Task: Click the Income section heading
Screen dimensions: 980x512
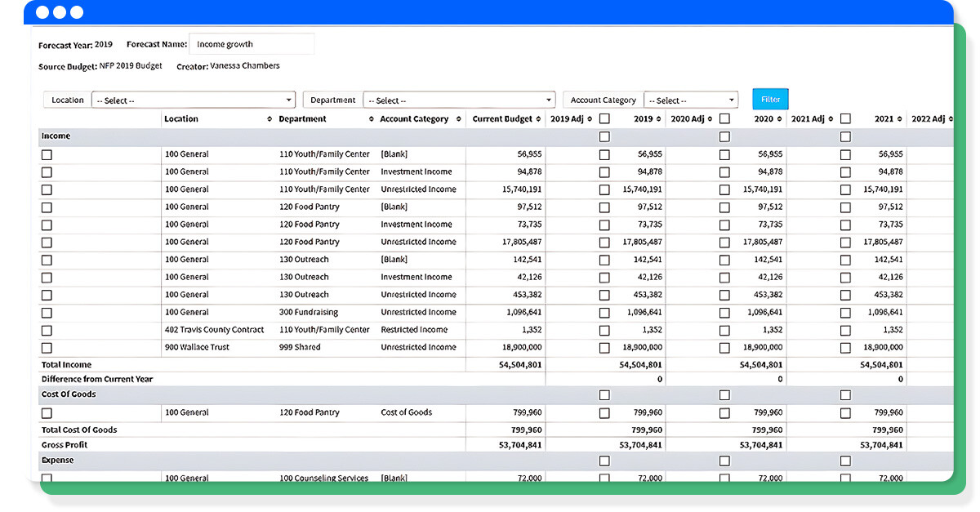Action: coord(56,136)
